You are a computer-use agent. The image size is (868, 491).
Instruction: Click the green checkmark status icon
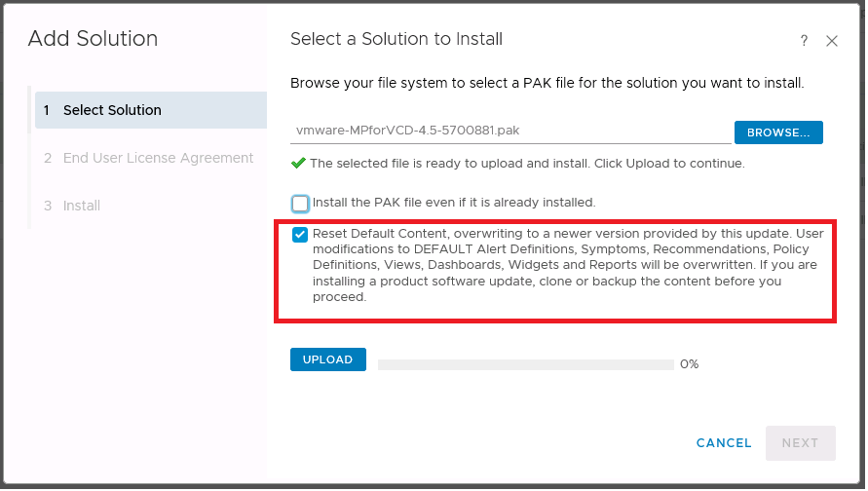click(x=298, y=163)
